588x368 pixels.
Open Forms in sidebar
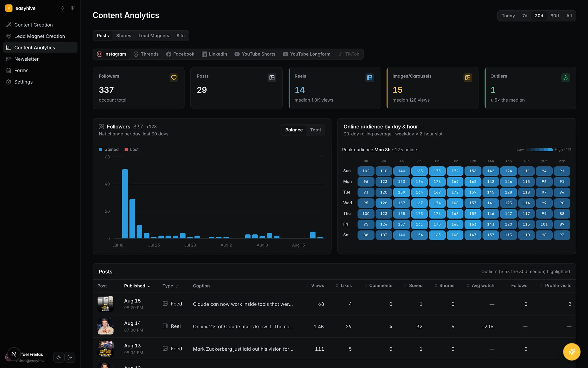40,70
